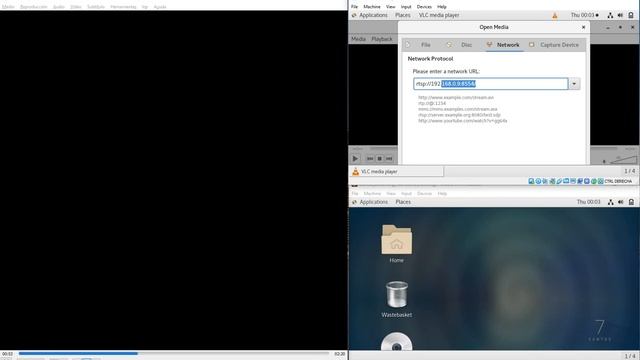Click the network icon in lower VM panel
640x360 pixels.
pos(611,202)
